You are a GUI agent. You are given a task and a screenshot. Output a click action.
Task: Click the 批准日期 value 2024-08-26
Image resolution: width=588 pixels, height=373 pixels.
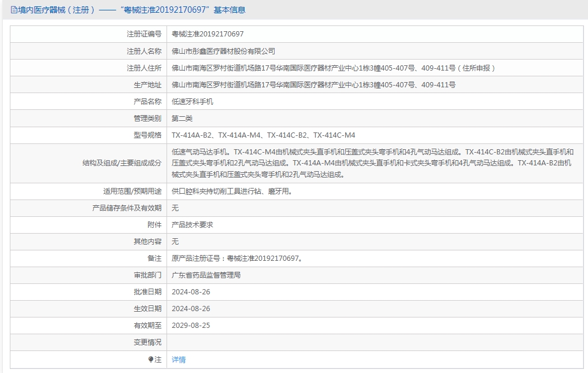coord(191,291)
